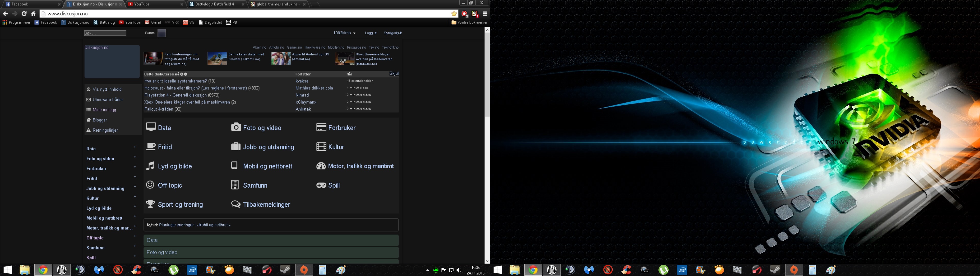This screenshot has width=980, height=276.
Task: Open the Fritid coffee cup icon in main grid
Action: (151, 146)
